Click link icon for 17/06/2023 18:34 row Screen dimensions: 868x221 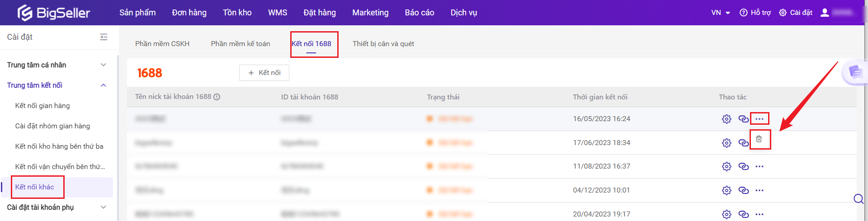click(744, 143)
